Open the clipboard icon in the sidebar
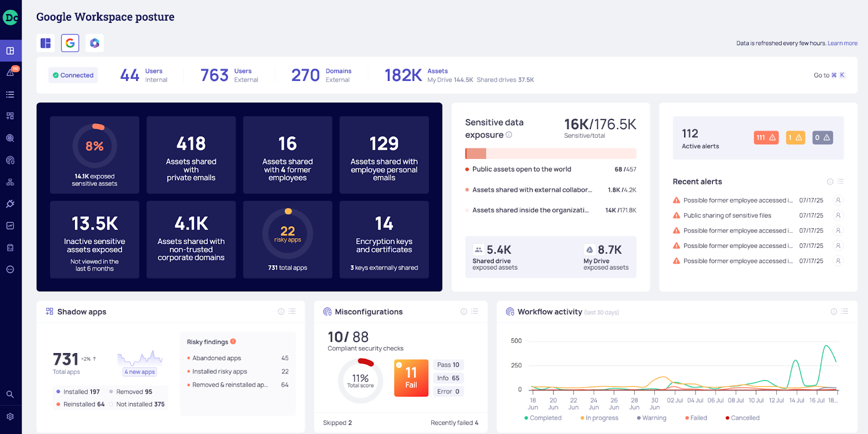The image size is (868, 434). [10, 247]
